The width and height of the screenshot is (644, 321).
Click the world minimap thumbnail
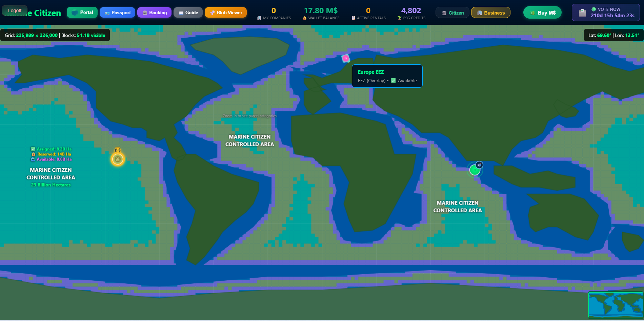click(x=616, y=305)
